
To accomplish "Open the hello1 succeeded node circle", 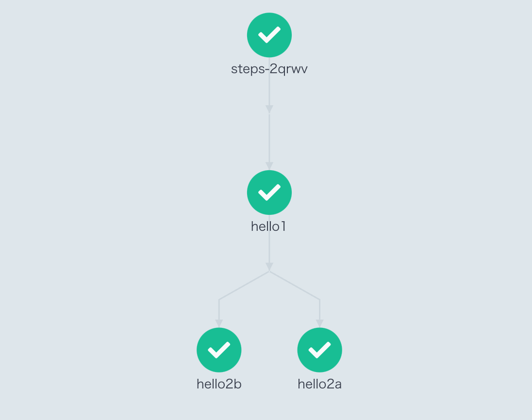I will tap(269, 193).
